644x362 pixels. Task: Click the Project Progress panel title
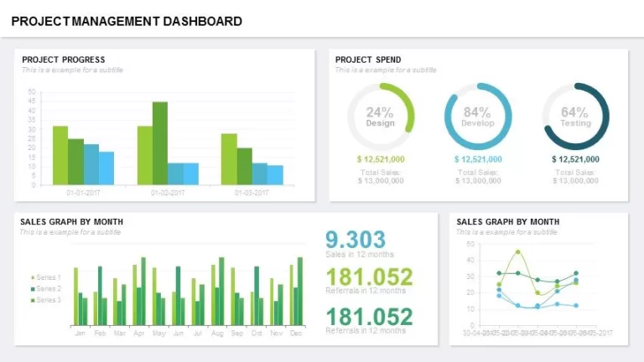pyautogui.click(x=64, y=60)
